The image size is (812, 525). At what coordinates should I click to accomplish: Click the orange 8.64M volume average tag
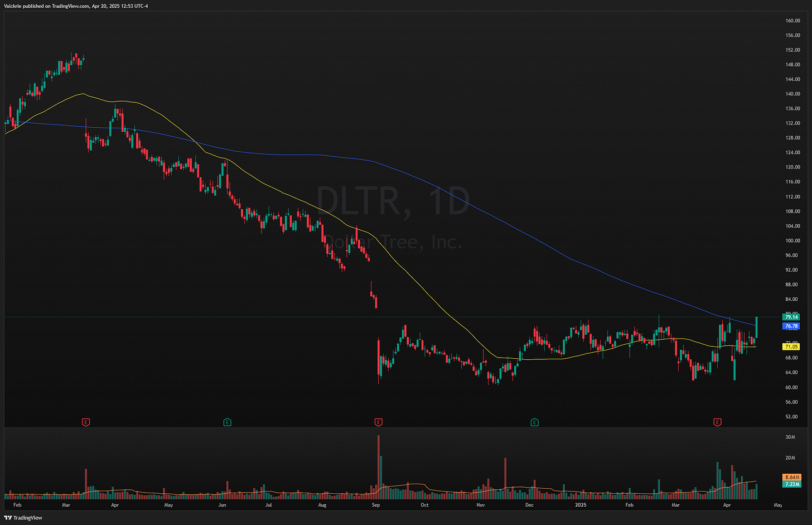(x=792, y=478)
